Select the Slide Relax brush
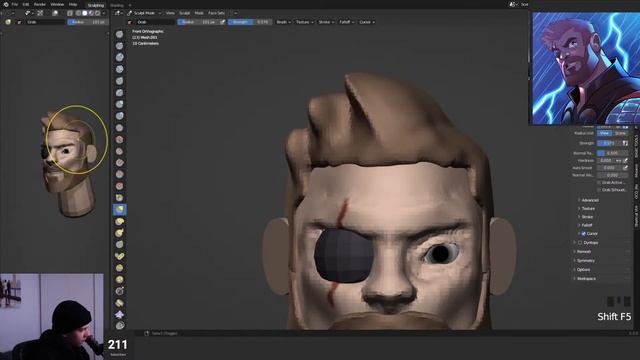 point(120,291)
